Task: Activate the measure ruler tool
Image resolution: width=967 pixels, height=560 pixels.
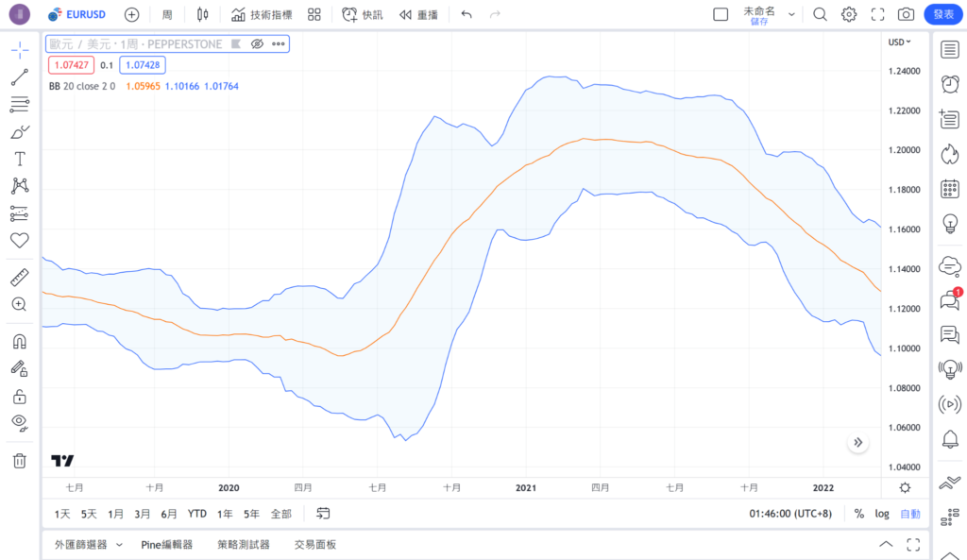Action: tap(19, 277)
